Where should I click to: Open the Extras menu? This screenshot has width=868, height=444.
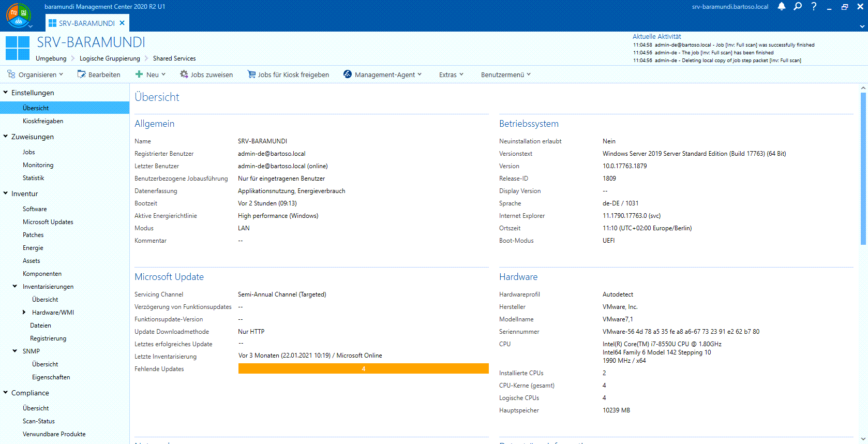click(451, 75)
